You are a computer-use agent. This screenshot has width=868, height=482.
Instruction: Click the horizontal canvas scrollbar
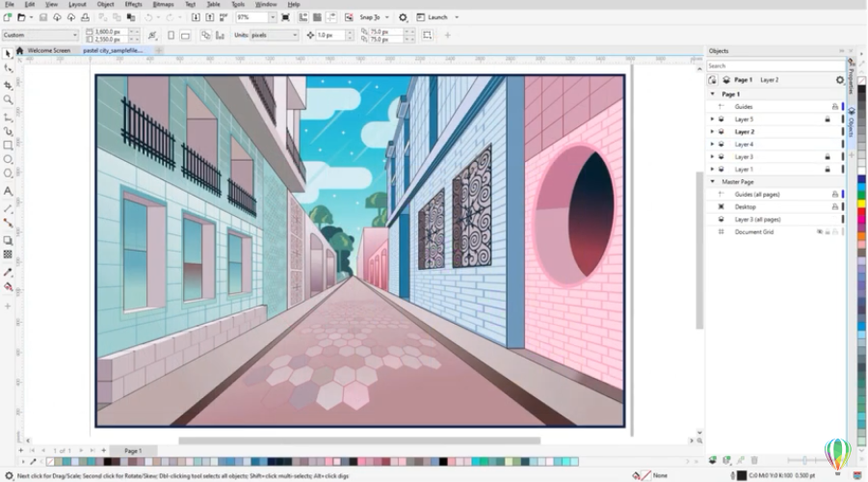[x=359, y=441]
